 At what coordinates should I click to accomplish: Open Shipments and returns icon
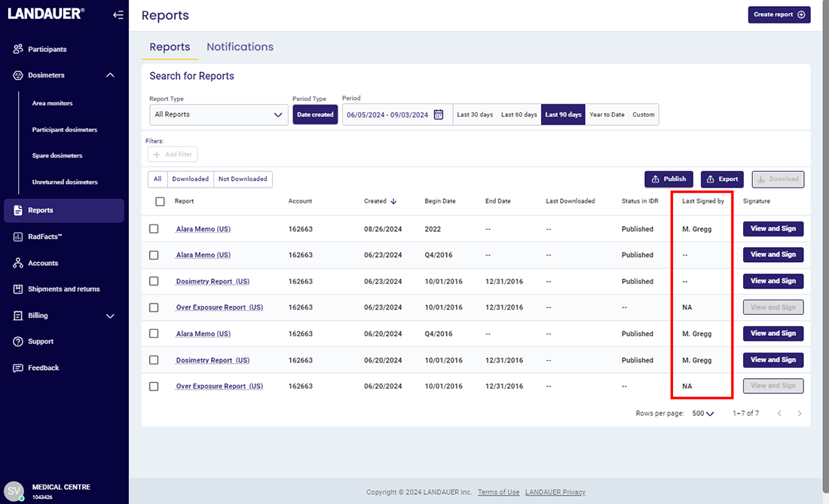tap(18, 289)
